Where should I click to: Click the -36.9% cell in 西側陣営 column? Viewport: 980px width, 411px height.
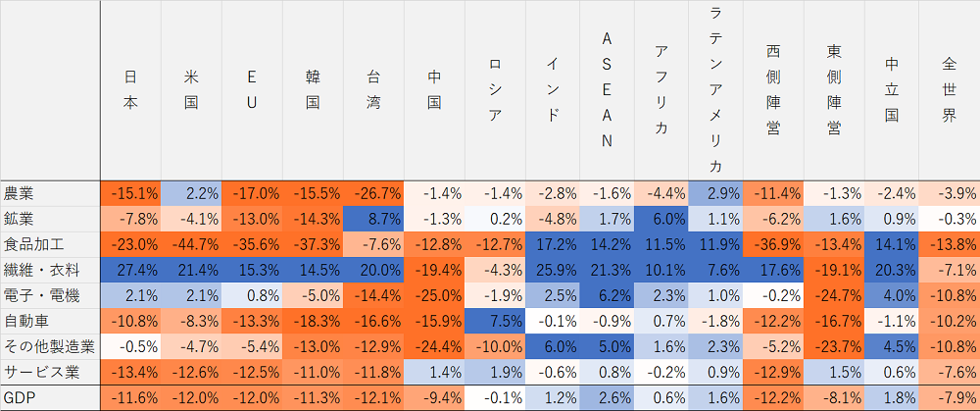point(774,244)
